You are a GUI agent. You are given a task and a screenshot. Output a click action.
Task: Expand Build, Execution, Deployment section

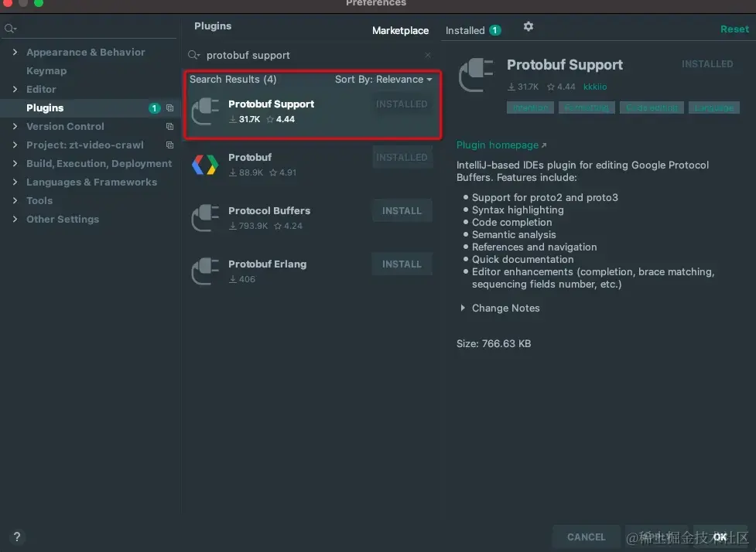pos(15,163)
